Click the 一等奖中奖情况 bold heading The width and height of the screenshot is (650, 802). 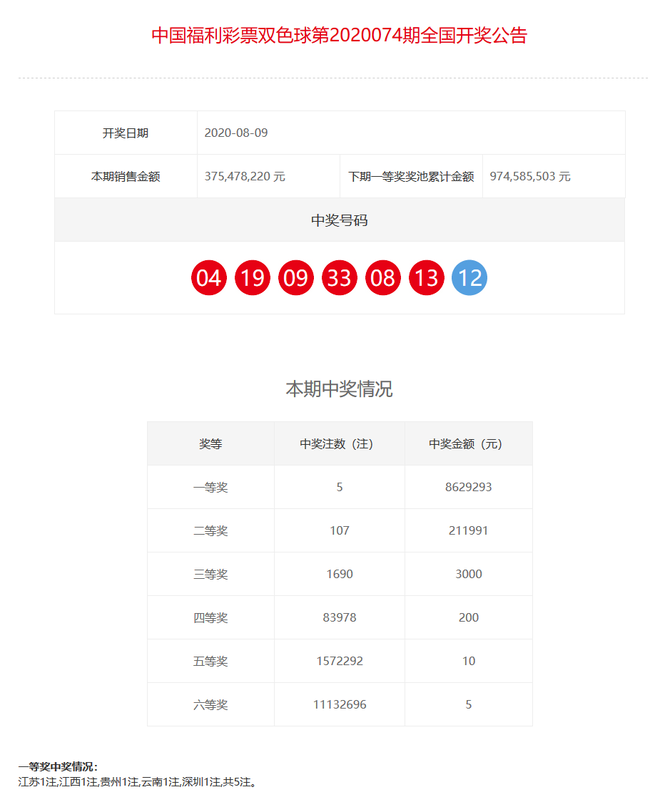[x=58, y=766]
